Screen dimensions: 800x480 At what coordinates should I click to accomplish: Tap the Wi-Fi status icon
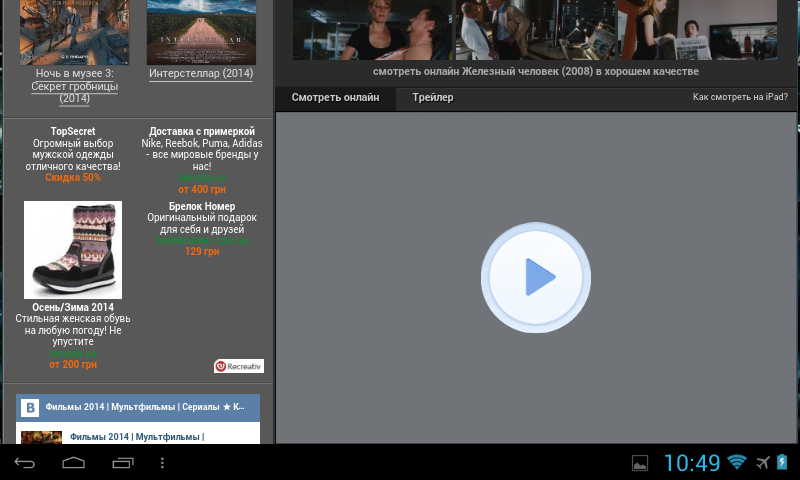click(737, 462)
